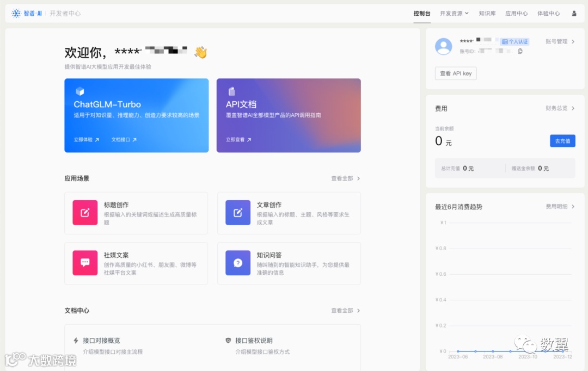Click the 文章创作 purple edit icon
The image size is (588, 371).
(x=238, y=213)
